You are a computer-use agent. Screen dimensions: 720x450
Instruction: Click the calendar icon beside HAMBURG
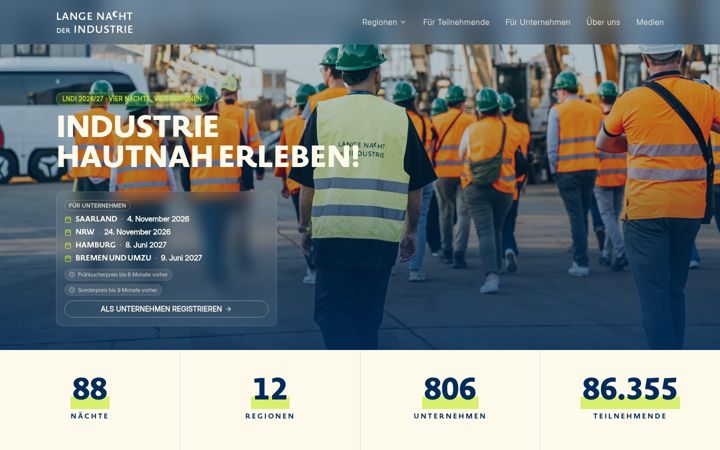click(68, 245)
